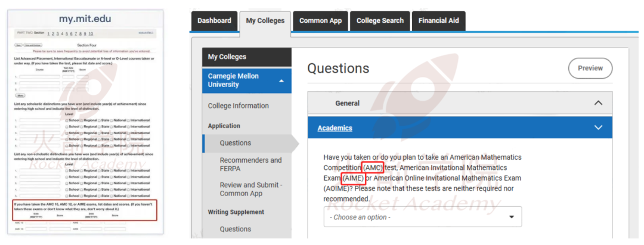Check State for scholastic distinction 2
The image size is (644, 245).
(x=99, y=127)
